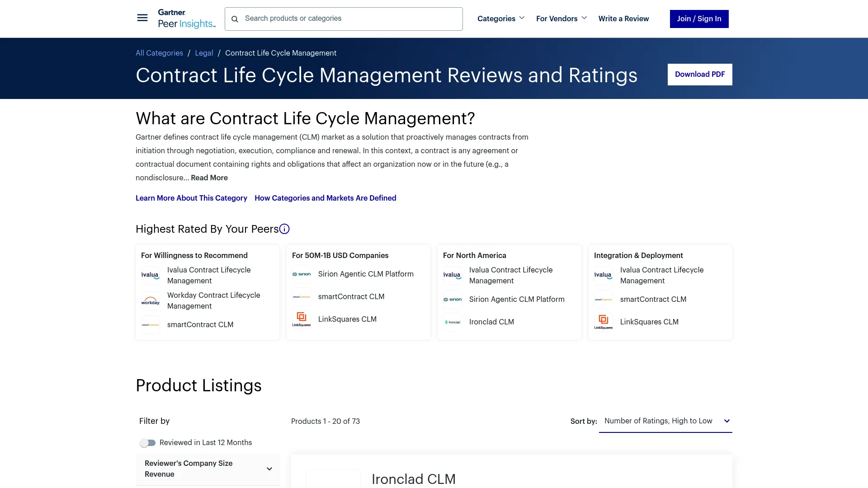The image size is (868, 488).
Task: Open smartContract CLM in 50M-1B USD card
Action: click(x=351, y=297)
